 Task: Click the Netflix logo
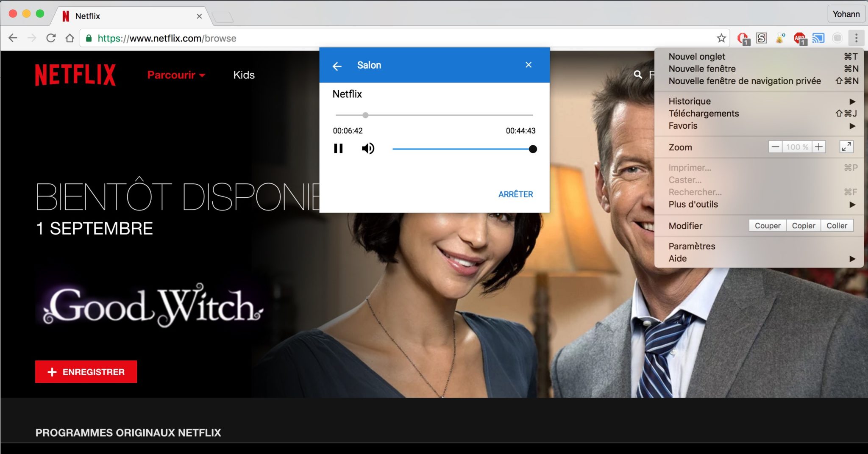(x=75, y=75)
